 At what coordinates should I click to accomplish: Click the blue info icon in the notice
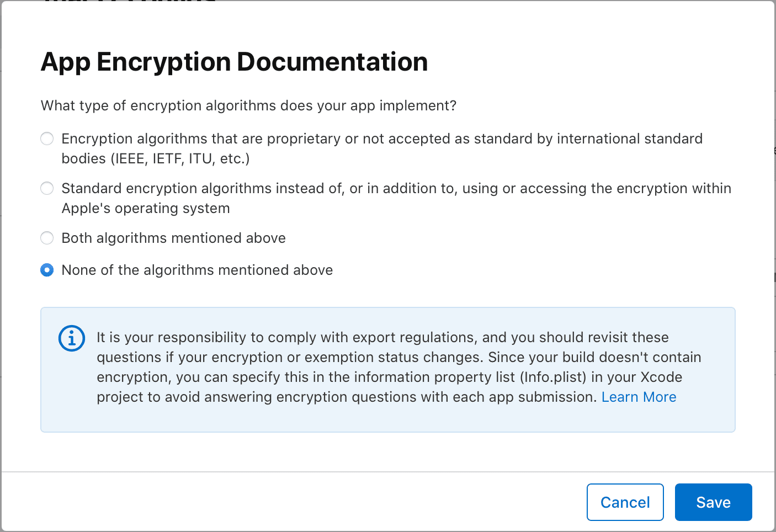[72, 338]
